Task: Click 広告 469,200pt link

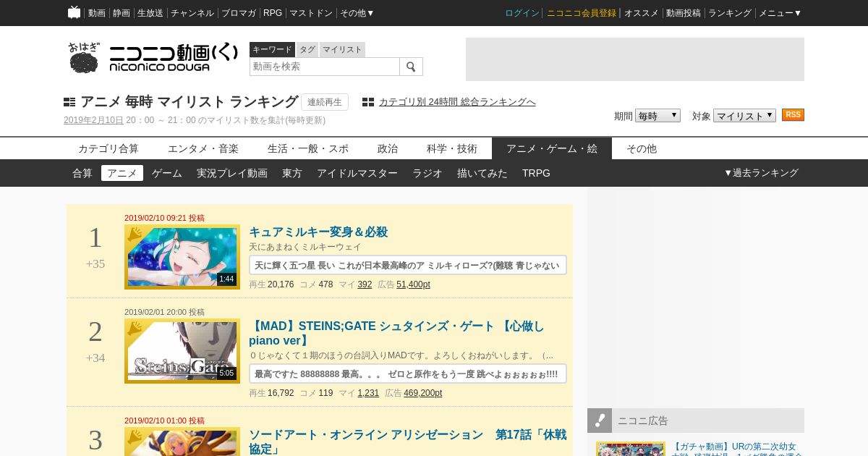Action: [x=422, y=393]
